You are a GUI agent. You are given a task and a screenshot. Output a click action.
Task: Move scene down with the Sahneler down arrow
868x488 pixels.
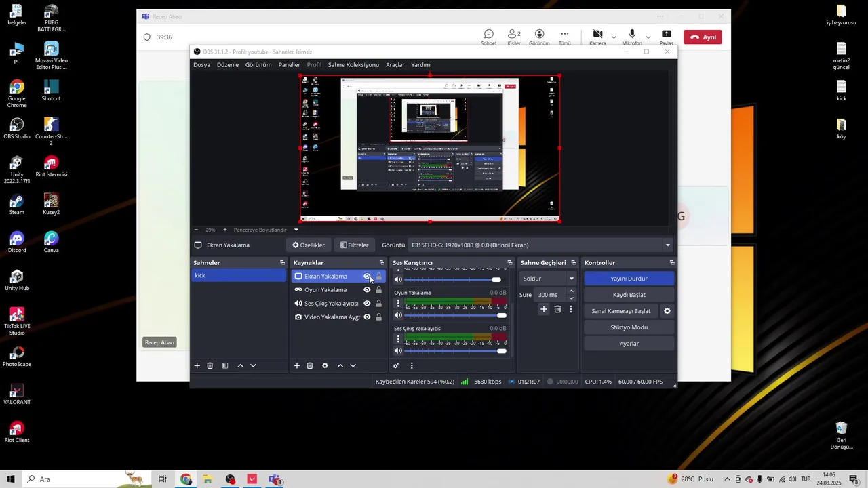click(253, 366)
